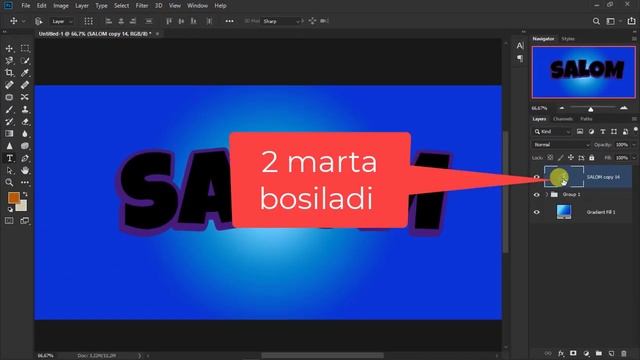
Task: Open the Fill dropdown arrow
Action: pos(634,158)
